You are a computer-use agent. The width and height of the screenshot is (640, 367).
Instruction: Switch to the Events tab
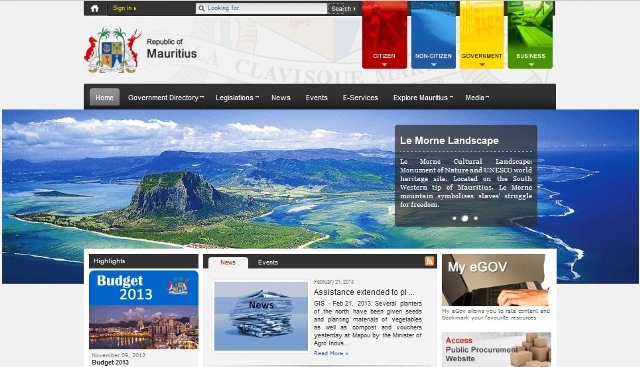(268, 262)
